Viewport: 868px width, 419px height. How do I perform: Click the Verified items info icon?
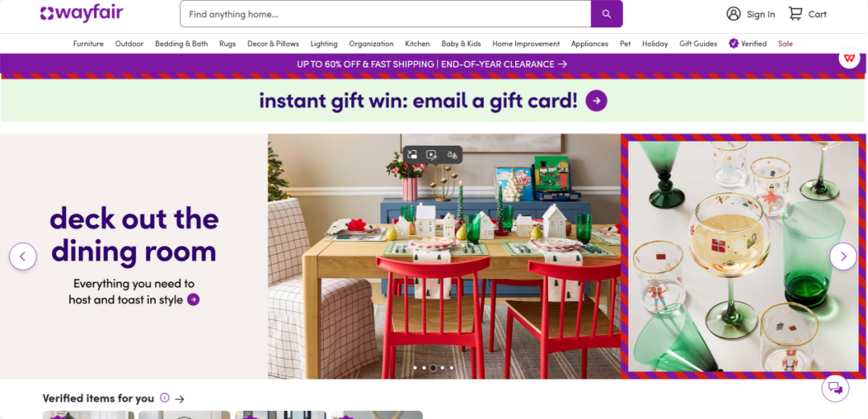(164, 397)
